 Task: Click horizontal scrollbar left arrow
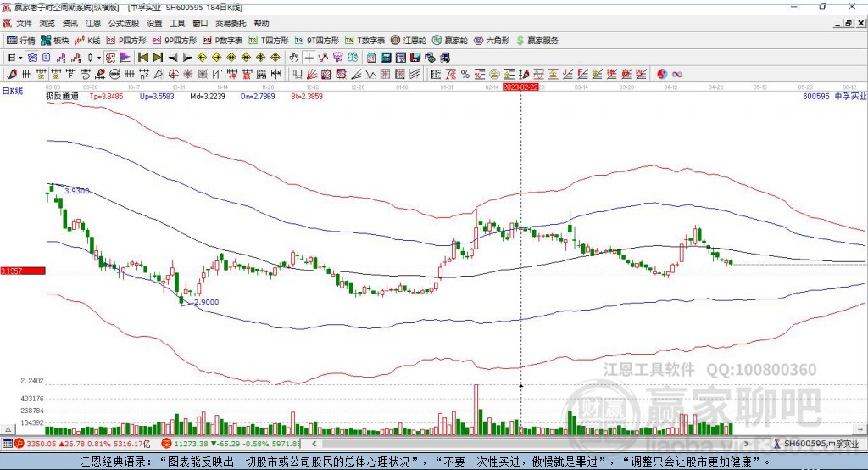point(314,444)
